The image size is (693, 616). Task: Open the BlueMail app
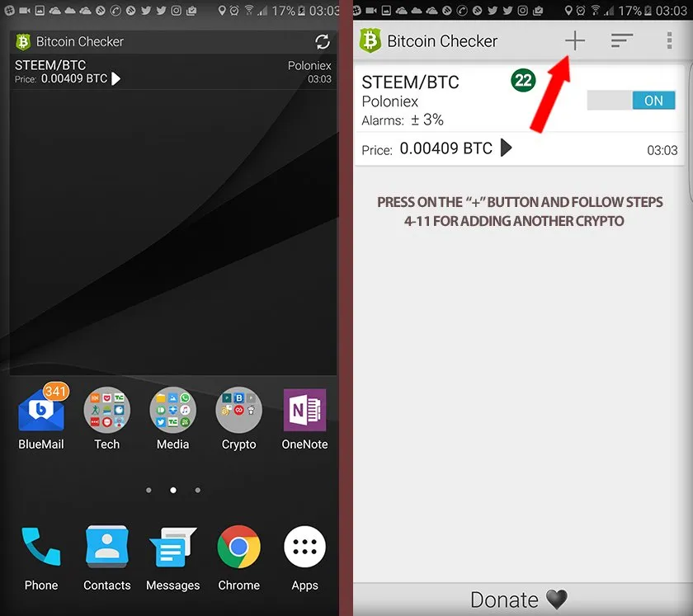pos(41,416)
